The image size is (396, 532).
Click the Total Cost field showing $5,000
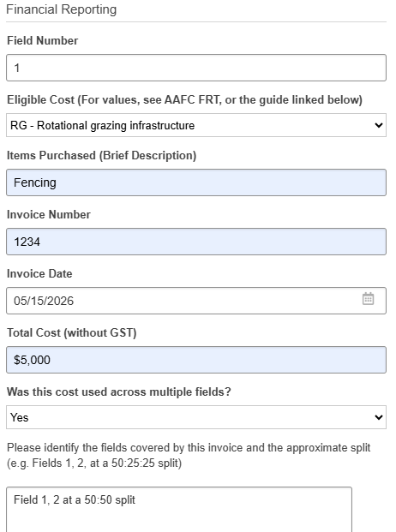coord(196,360)
